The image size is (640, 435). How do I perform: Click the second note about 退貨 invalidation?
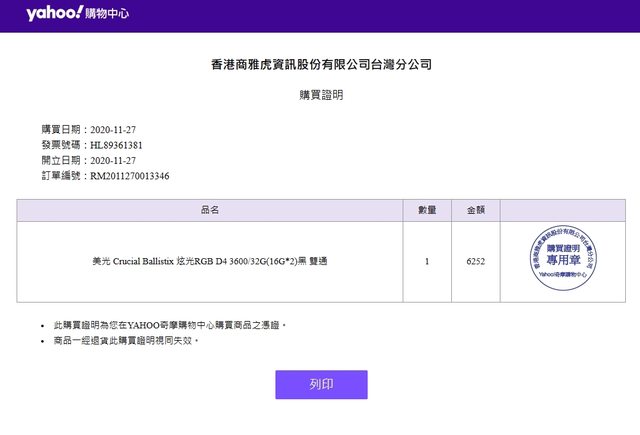(x=126, y=341)
